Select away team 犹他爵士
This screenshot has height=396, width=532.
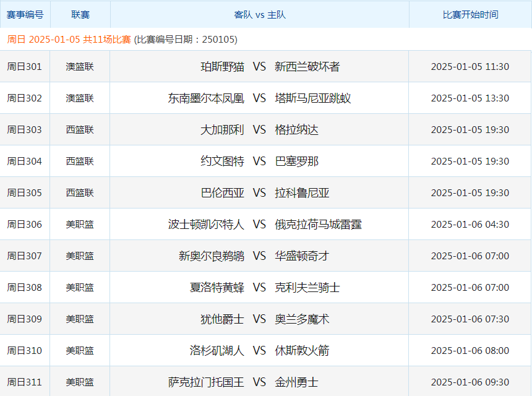click(222, 319)
